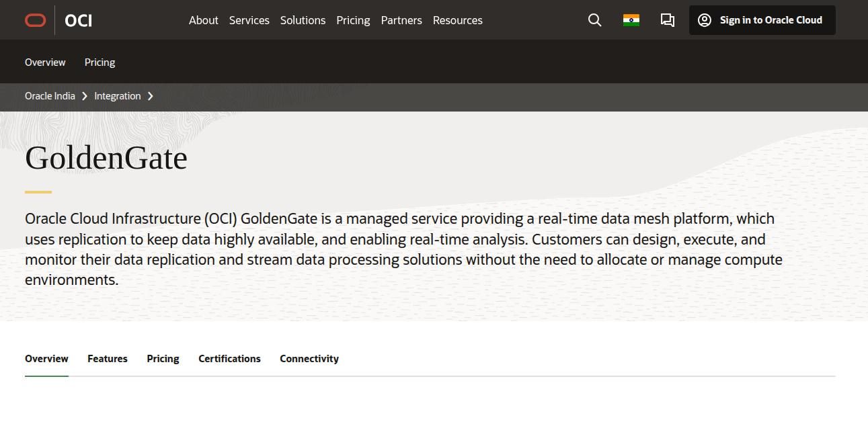Open the Pricing top navigation menu
Viewport: 868px width, 426px height.
click(353, 20)
